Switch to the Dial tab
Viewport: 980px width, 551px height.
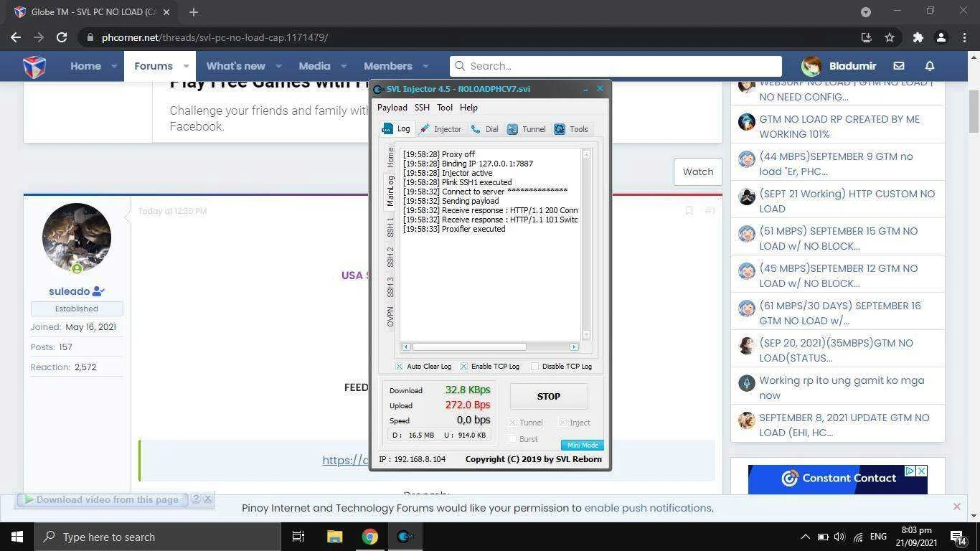click(x=485, y=129)
